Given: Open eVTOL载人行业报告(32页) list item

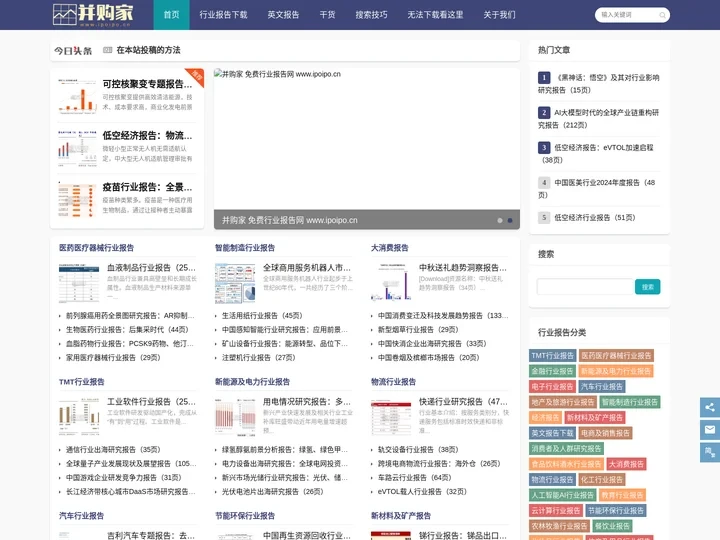Looking at the screenshot, I should [422, 492].
